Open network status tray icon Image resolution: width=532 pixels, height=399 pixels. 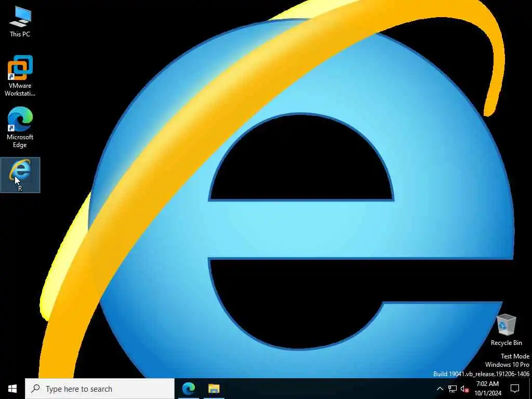tap(453, 389)
